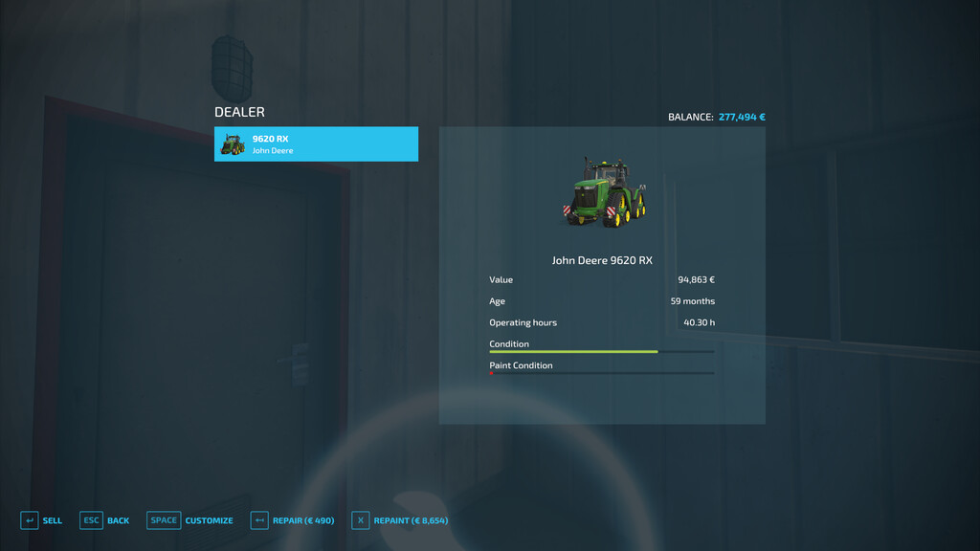
Task: Click the Paint Condition progress bar
Action: (601, 373)
